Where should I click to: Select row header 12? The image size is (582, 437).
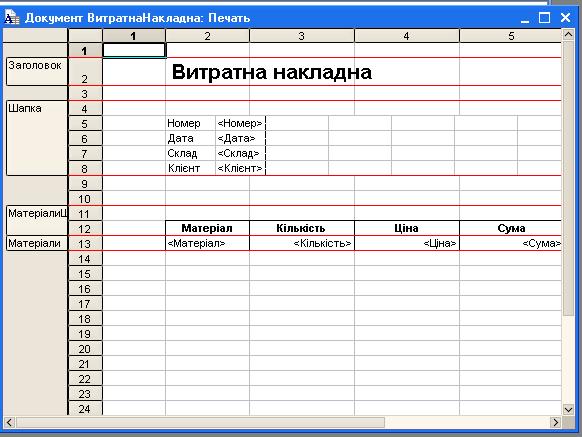point(85,229)
